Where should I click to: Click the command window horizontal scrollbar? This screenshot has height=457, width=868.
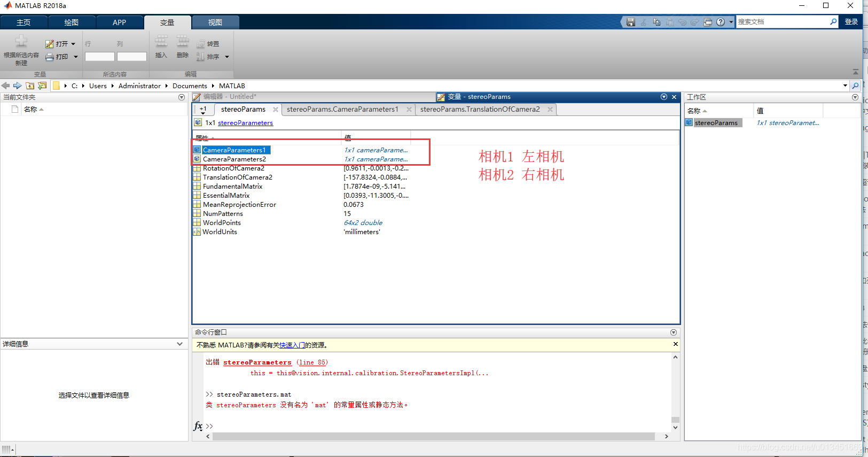tap(434, 436)
